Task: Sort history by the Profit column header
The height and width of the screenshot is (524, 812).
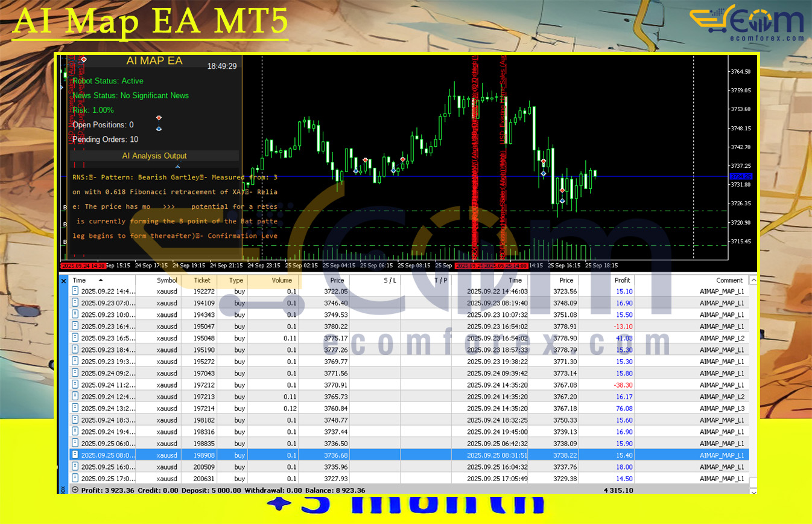Action: (x=622, y=280)
